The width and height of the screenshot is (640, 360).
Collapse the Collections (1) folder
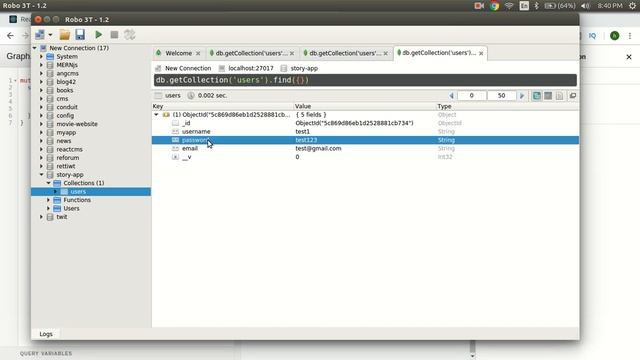point(49,183)
